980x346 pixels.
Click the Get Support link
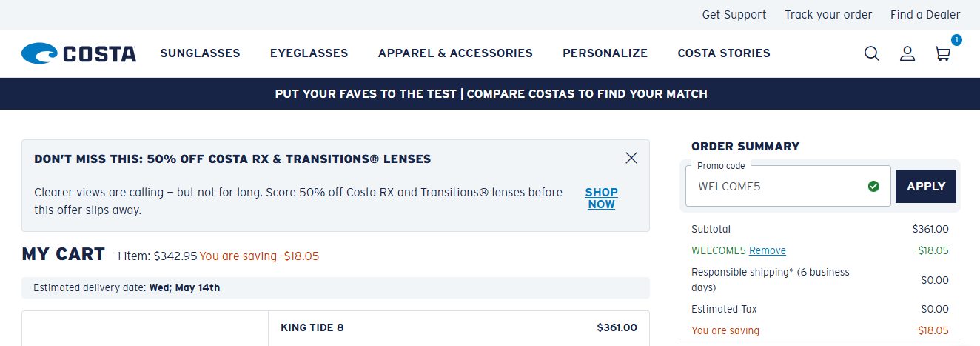click(734, 15)
